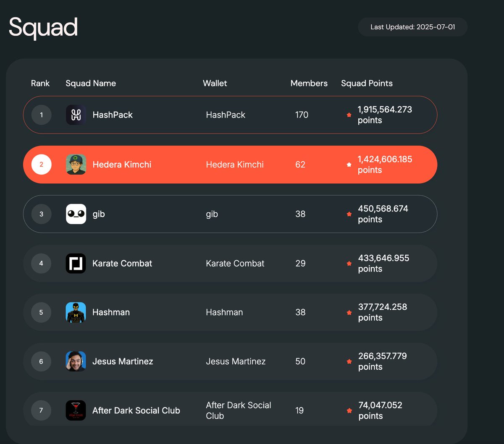Click the Squad Points column header
Viewport: 504px width, 444px height.
[x=367, y=83]
